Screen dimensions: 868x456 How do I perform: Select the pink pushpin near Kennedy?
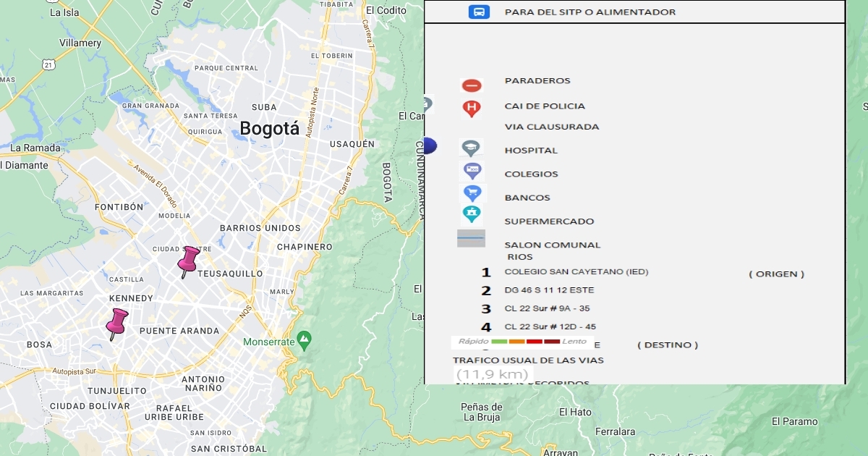116,324
